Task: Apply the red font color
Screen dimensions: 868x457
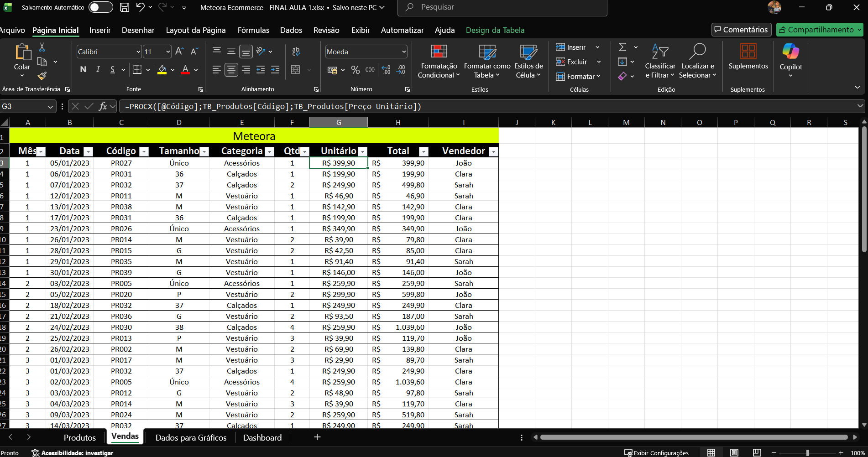Action: click(x=185, y=70)
